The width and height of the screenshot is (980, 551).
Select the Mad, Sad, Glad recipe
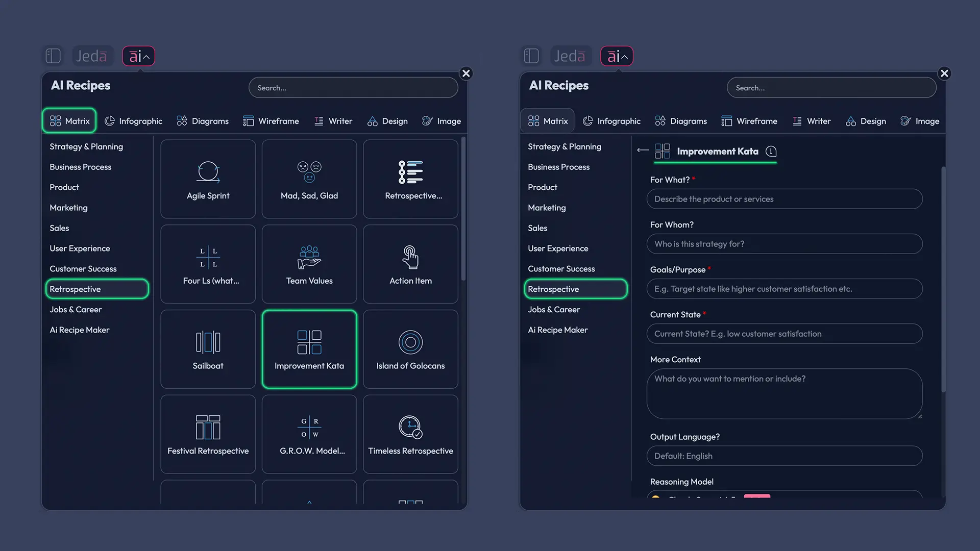tap(309, 179)
